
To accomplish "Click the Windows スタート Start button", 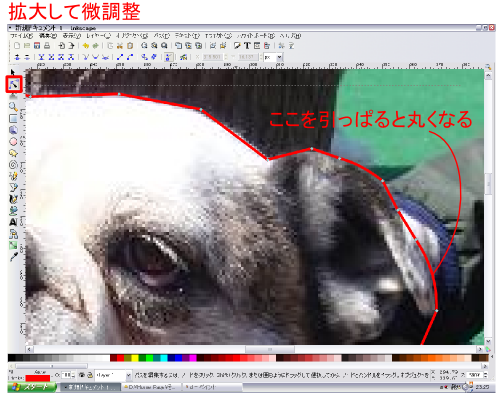I will click(x=32, y=387).
